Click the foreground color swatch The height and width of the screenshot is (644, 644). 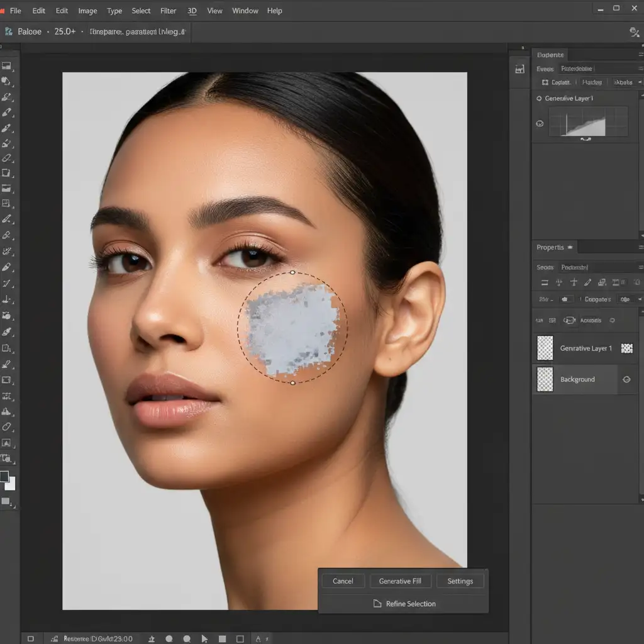pos(5,477)
